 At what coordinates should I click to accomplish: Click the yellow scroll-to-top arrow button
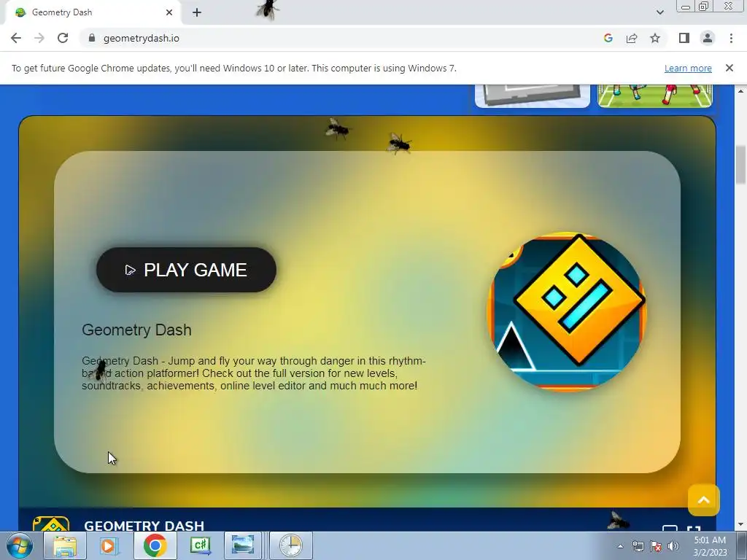704,500
